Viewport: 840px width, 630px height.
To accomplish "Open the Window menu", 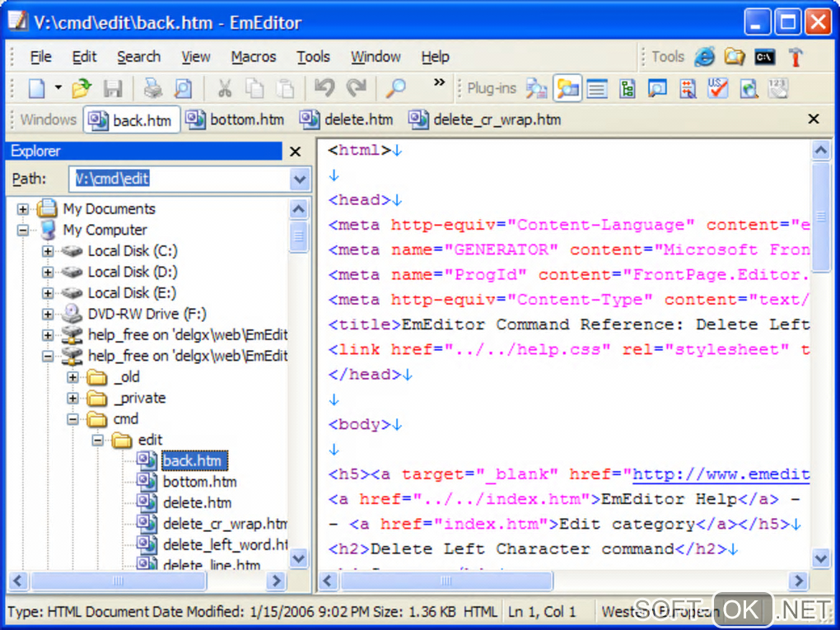I will (x=376, y=56).
